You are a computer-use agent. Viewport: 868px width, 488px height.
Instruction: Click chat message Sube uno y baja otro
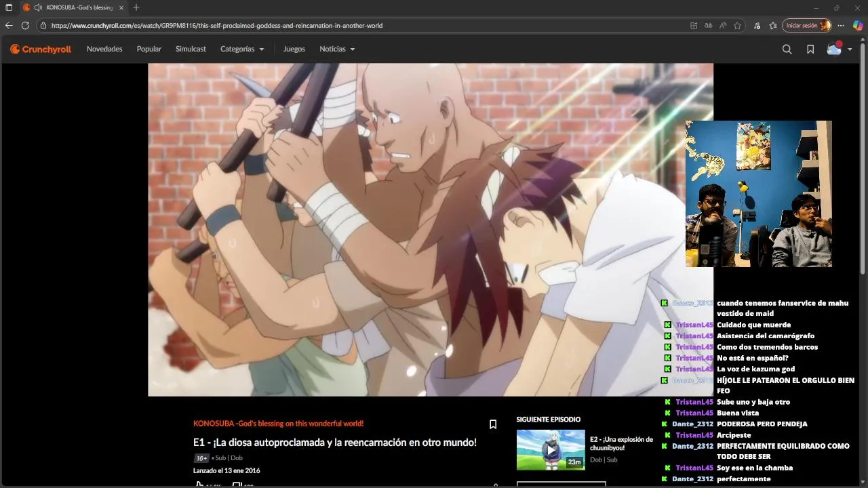click(x=753, y=402)
